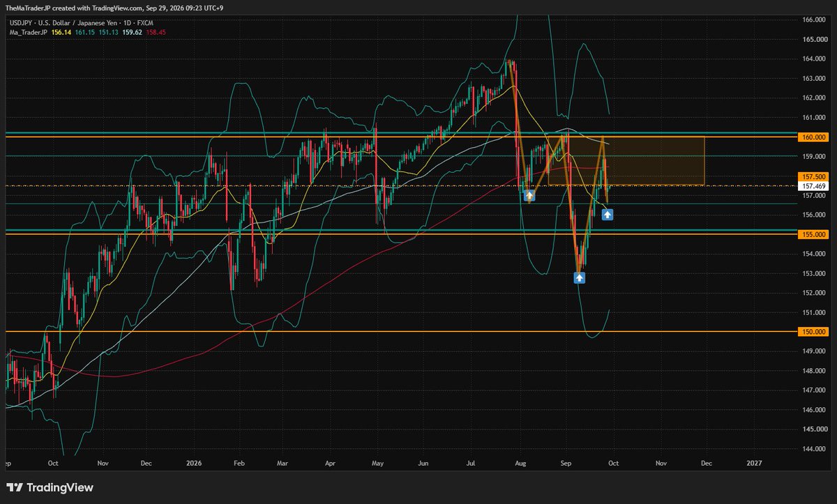The width and height of the screenshot is (837, 504).
Task: Click the 153.000 price axis value
Action: click(815, 273)
